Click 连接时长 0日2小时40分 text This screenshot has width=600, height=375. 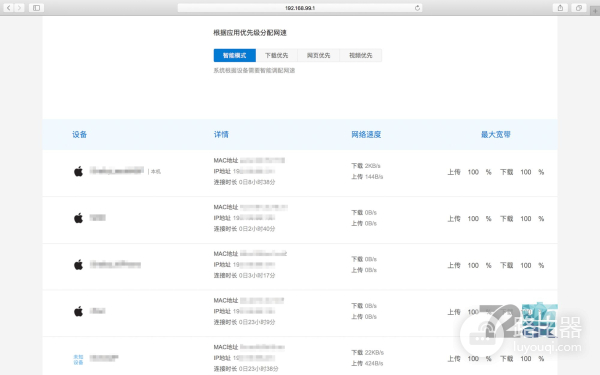pyautogui.click(x=244, y=229)
